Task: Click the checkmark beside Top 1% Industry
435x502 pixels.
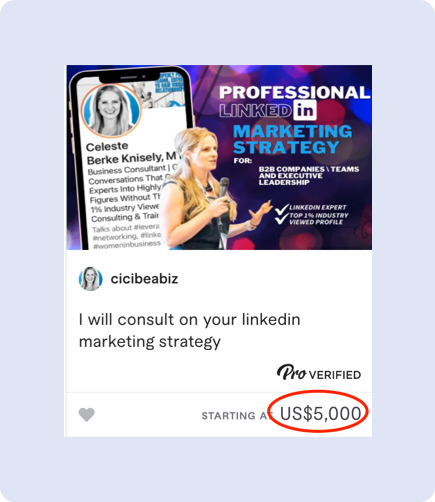Action: tap(282, 219)
